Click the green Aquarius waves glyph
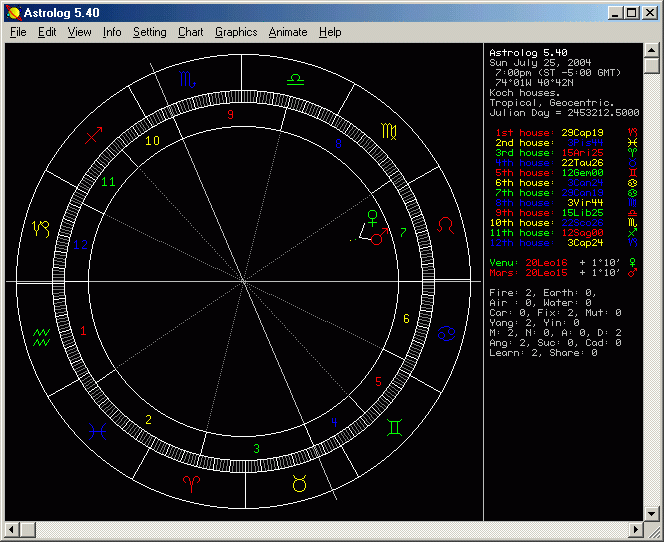Image resolution: width=664 pixels, height=542 pixels. (43, 335)
